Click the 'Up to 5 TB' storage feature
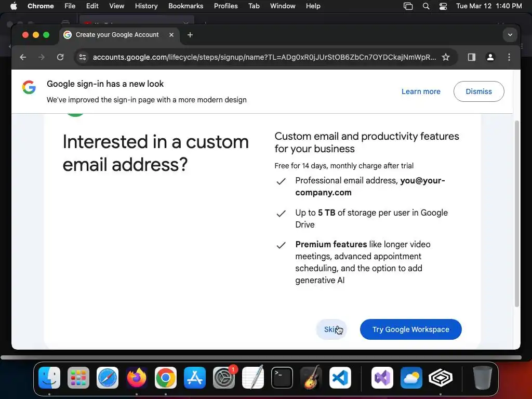Screen dimensions: 532x399 [371, 219]
